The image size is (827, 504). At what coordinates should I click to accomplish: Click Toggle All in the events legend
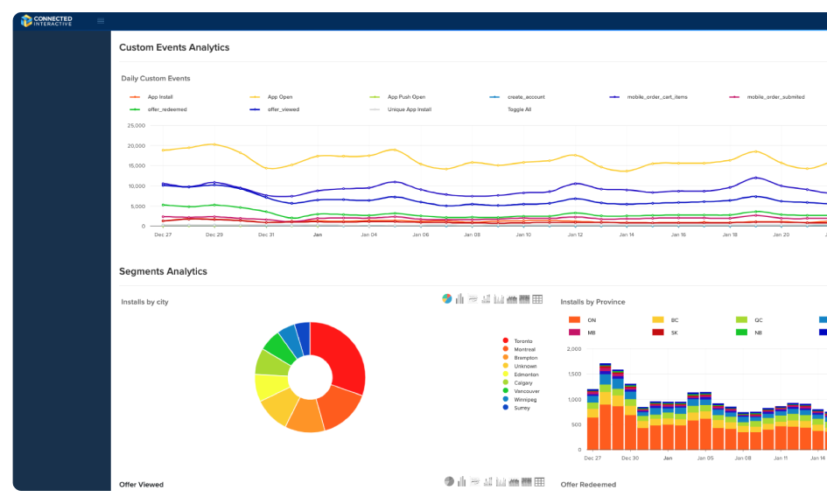(x=519, y=109)
